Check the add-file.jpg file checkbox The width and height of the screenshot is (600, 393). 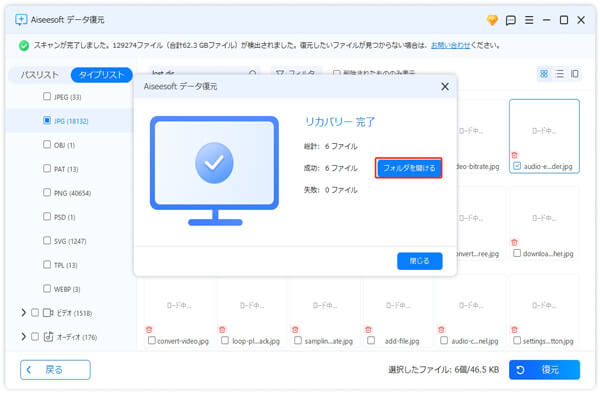[371, 340]
